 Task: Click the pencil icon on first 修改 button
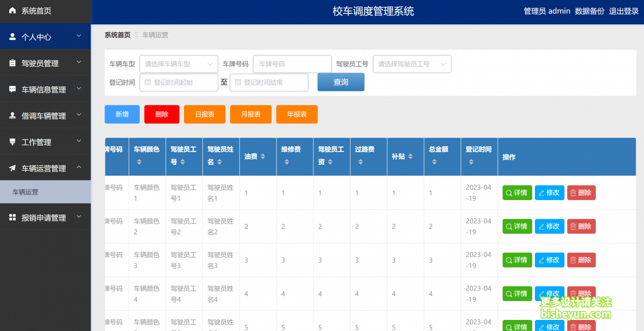(x=542, y=193)
